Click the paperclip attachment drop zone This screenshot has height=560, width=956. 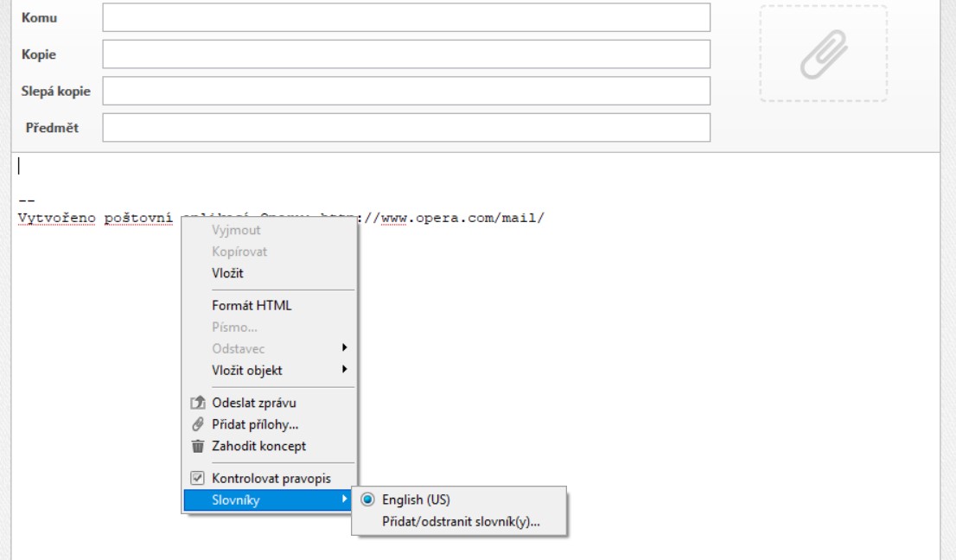pyautogui.click(x=823, y=54)
